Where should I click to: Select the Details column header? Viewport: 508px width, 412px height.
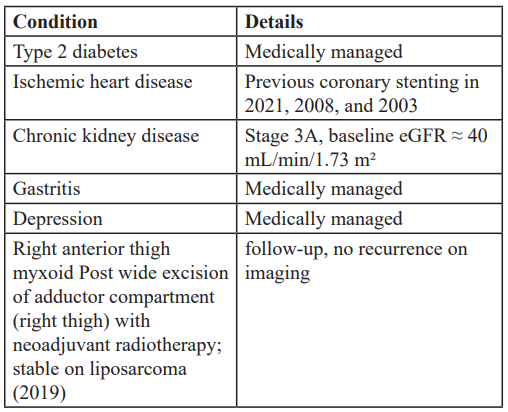369,21
